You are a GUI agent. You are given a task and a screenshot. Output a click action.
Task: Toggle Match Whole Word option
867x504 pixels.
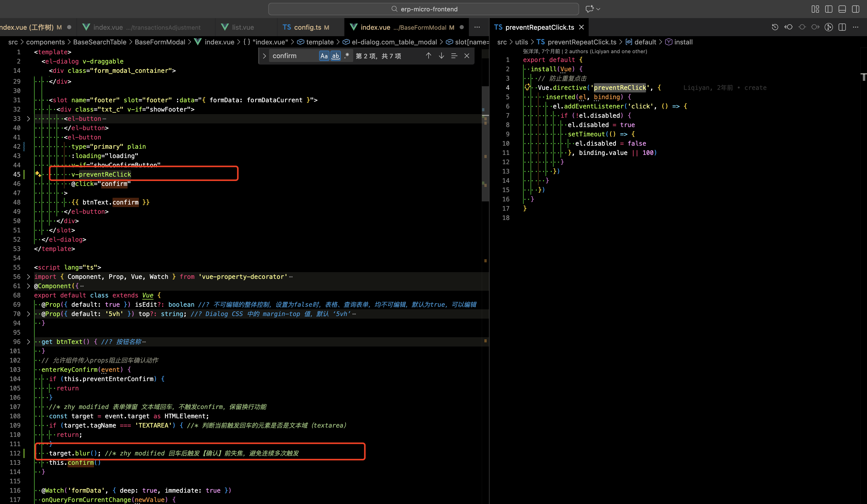[335, 56]
